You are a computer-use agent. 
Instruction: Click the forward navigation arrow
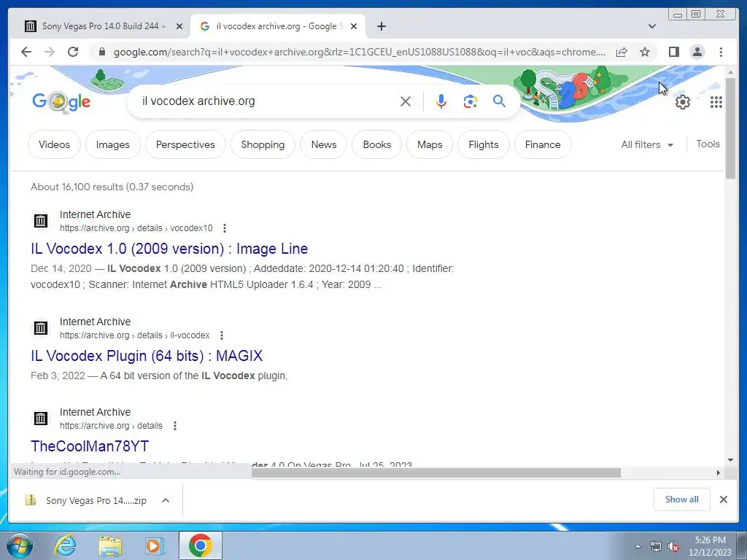[50, 52]
